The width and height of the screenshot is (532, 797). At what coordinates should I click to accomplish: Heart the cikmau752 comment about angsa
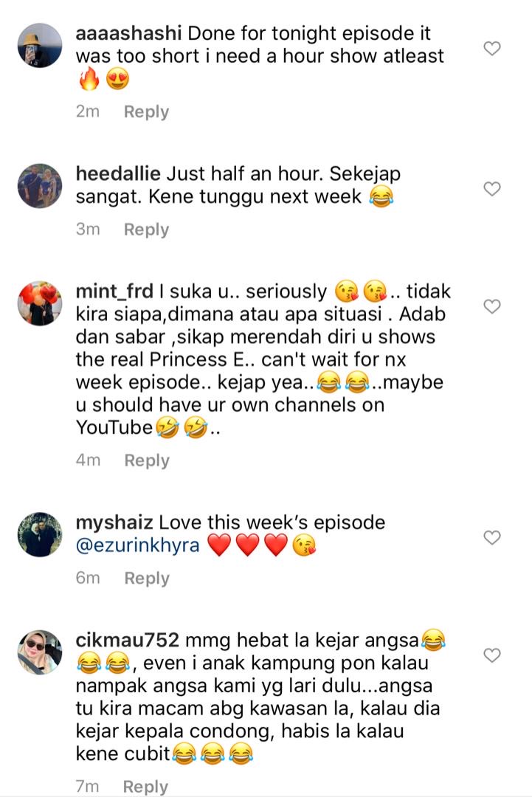(x=492, y=655)
